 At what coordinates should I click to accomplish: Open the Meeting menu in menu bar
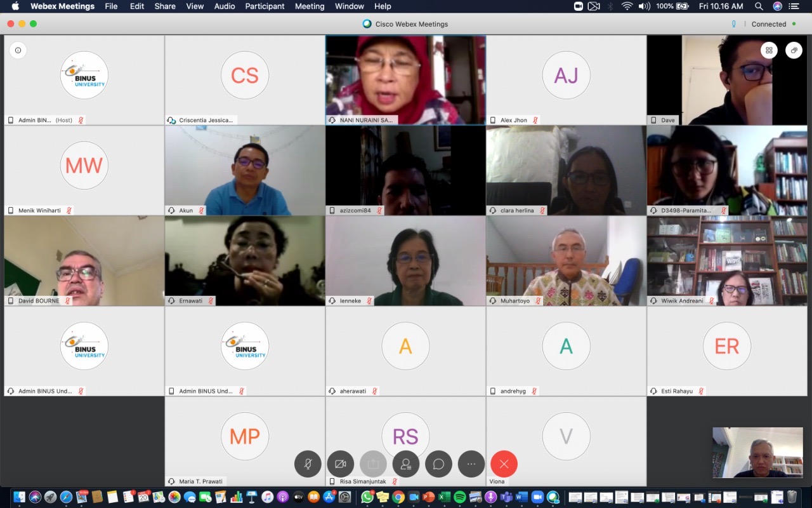click(310, 6)
